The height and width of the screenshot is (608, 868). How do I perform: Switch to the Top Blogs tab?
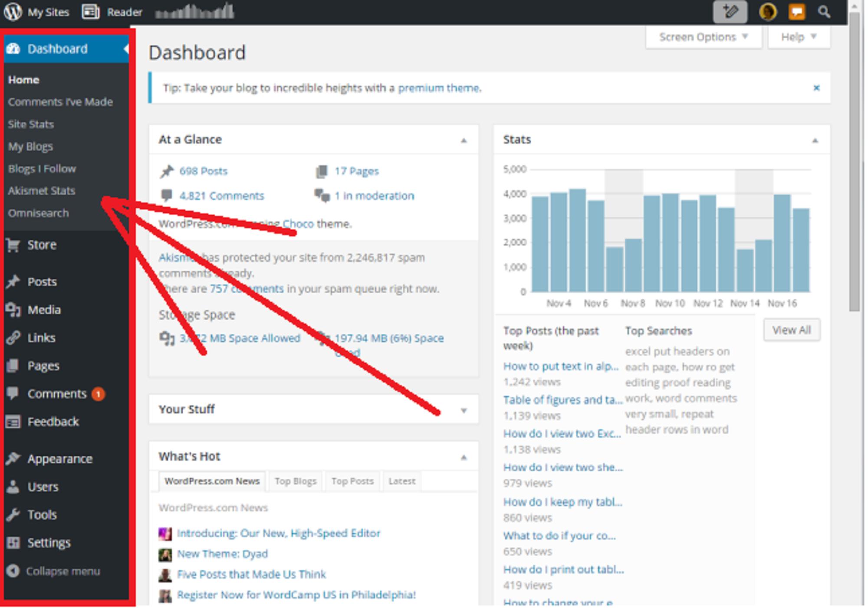point(296,481)
